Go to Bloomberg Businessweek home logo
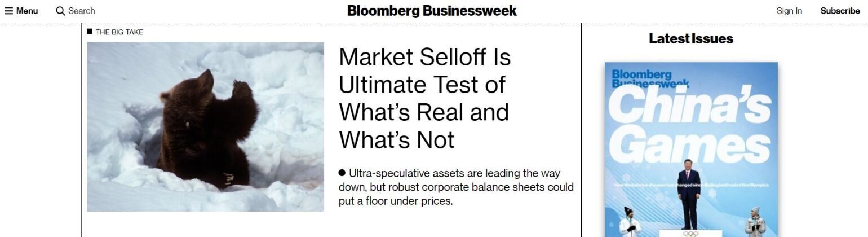Screen dimensions: 868x237 point(432,11)
